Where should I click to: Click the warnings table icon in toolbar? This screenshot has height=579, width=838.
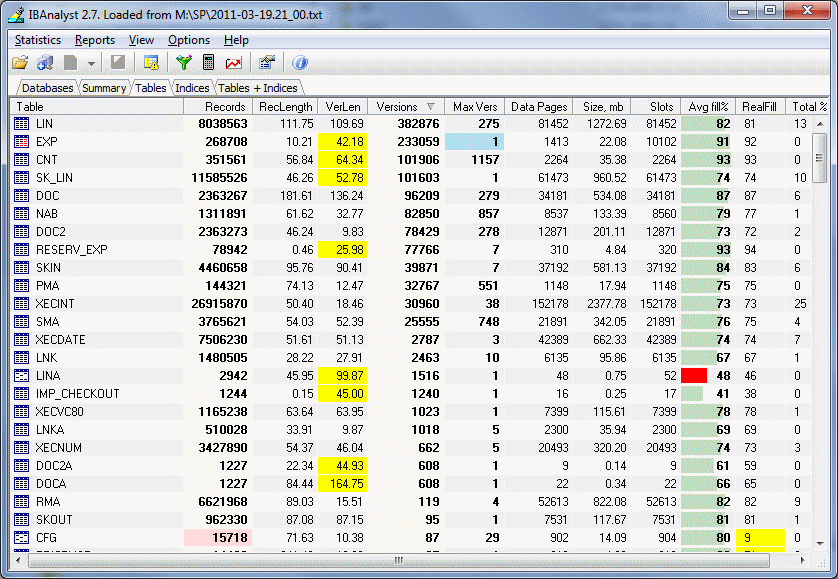click(x=151, y=63)
